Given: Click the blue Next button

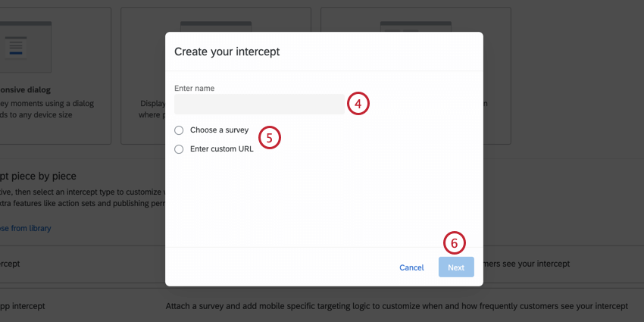Looking at the screenshot, I should 456,267.
